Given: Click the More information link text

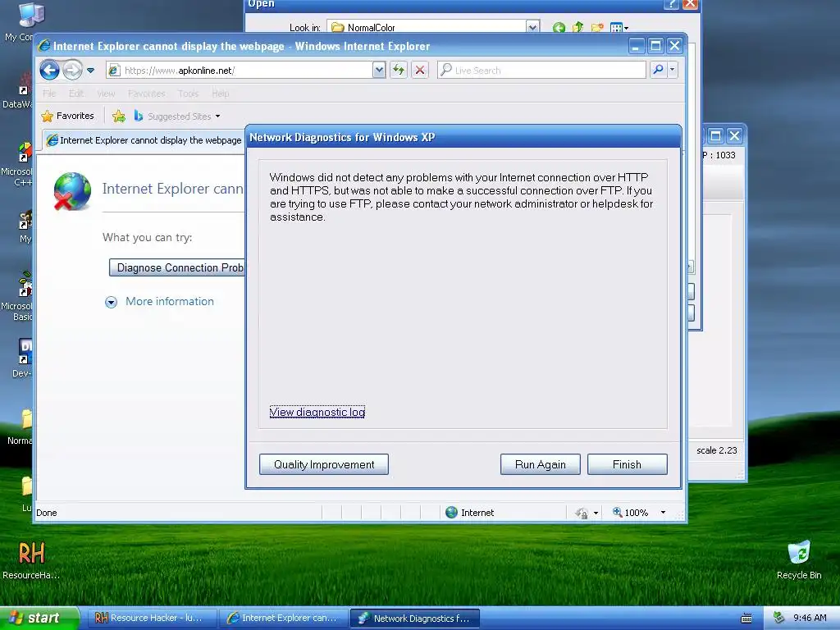Looking at the screenshot, I should 169,301.
